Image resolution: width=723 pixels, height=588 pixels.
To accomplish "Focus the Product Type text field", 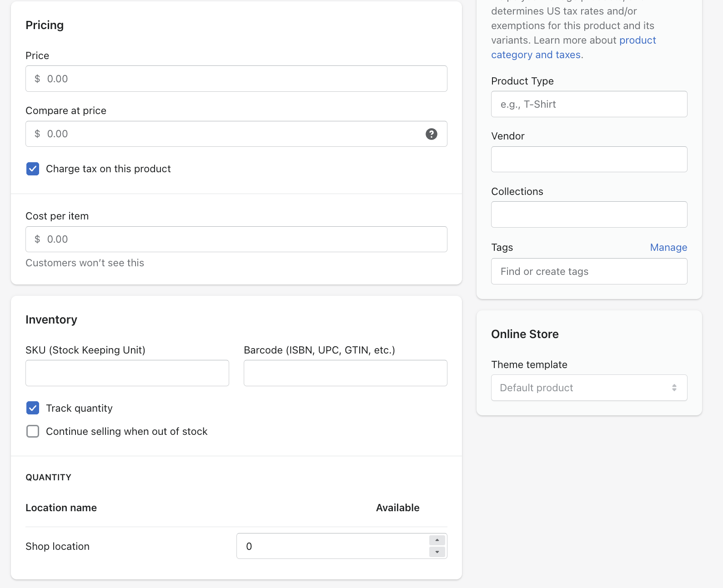I will pos(589,104).
